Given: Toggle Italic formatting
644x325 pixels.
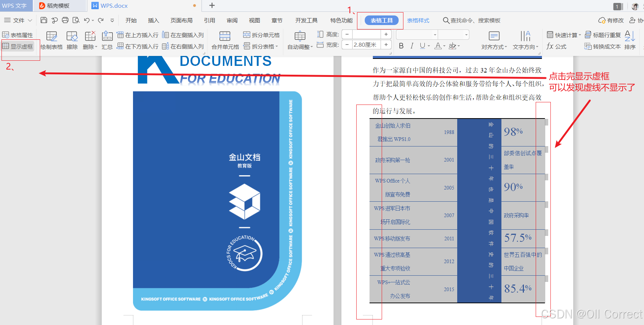Looking at the screenshot, I should coord(412,46).
